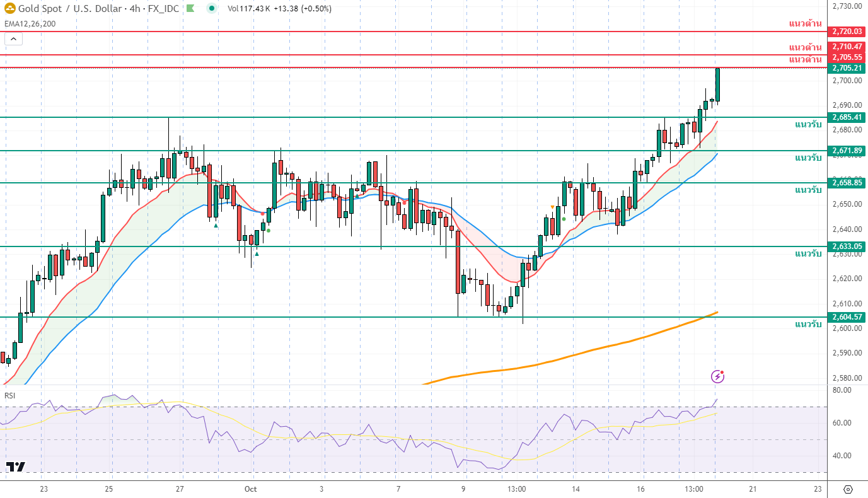The image size is (868, 498).
Task: Click the 2,604.57 support price label
Action: [x=847, y=317]
